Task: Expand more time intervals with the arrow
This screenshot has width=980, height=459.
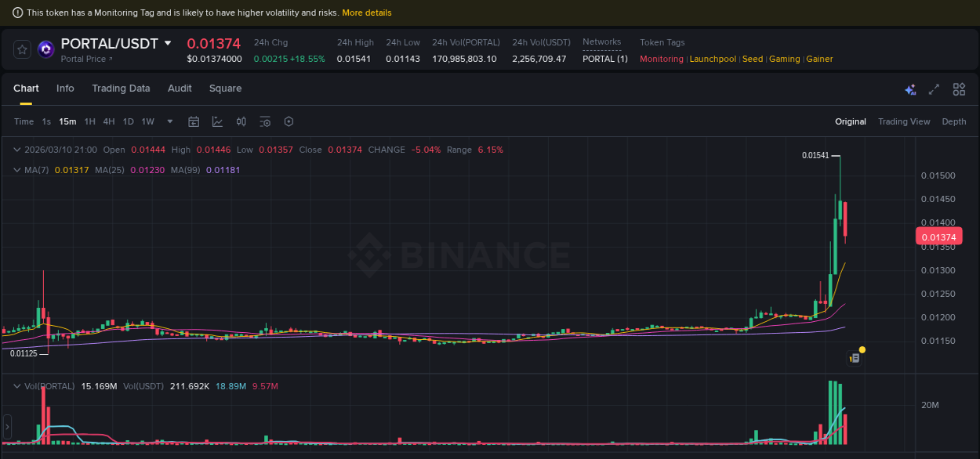Action: click(x=169, y=121)
